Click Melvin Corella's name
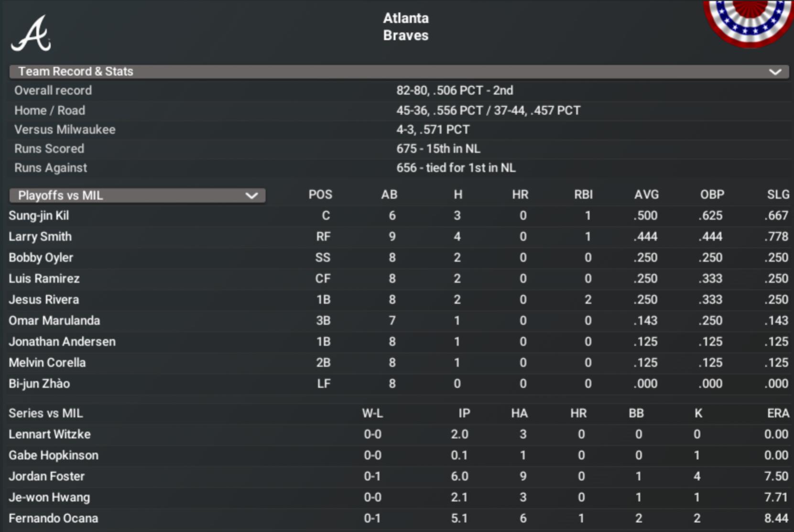This screenshot has width=794, height=532. tap(47, 363)
